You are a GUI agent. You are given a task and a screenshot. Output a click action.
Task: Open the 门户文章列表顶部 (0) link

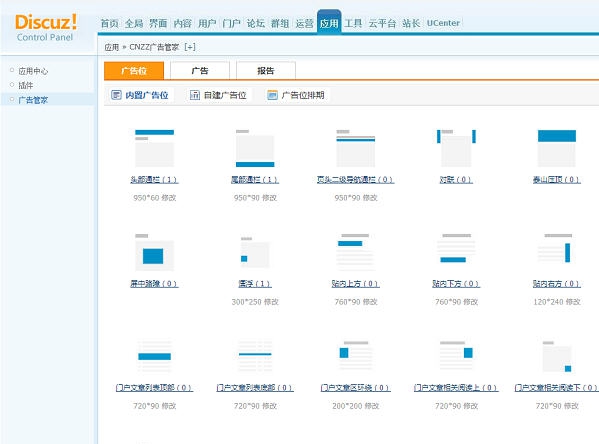point(154,387)
